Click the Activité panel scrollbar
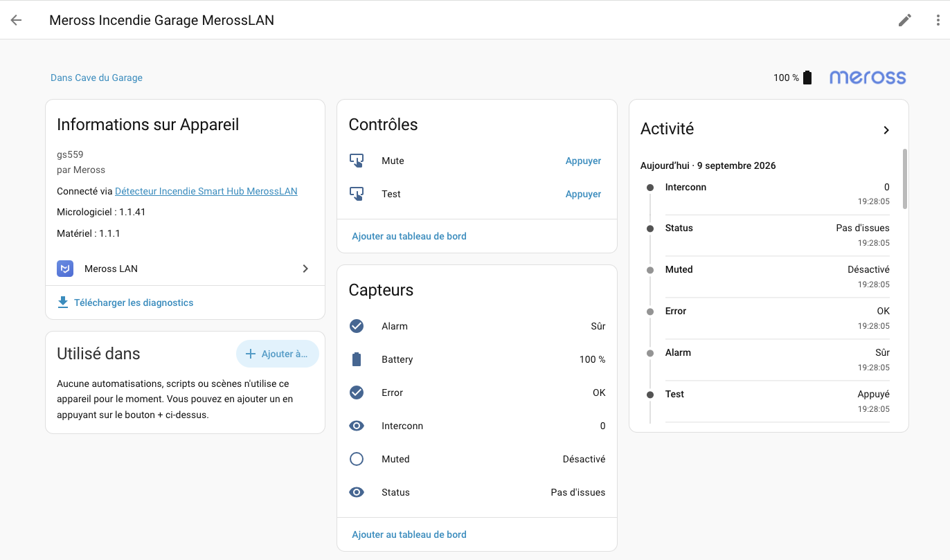950x560 pixels. point(904,179)
